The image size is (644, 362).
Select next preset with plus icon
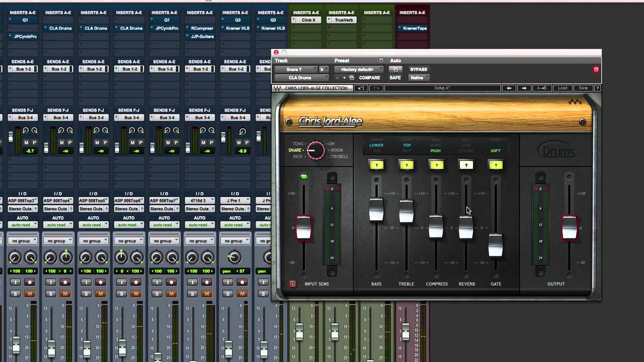point(344,78)
